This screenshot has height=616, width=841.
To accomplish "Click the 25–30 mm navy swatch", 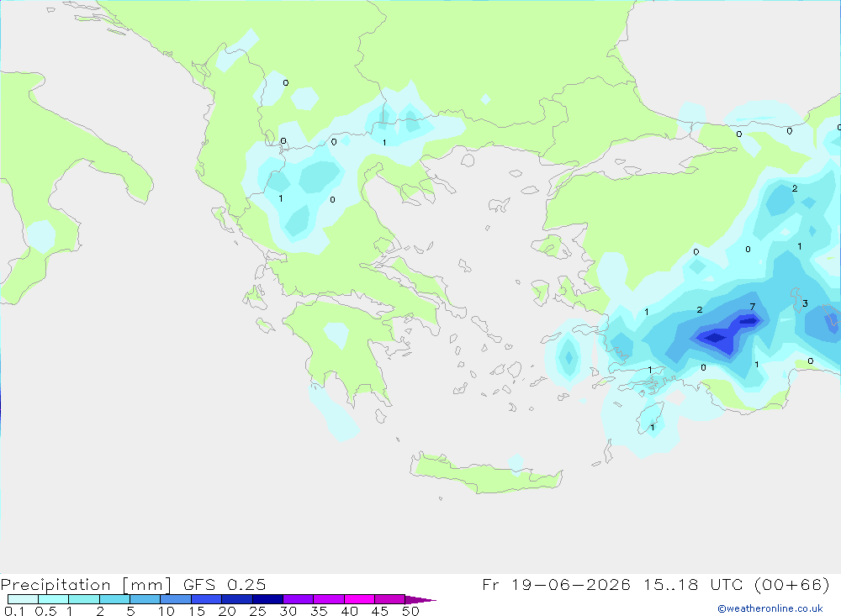I will coord(267,599).
